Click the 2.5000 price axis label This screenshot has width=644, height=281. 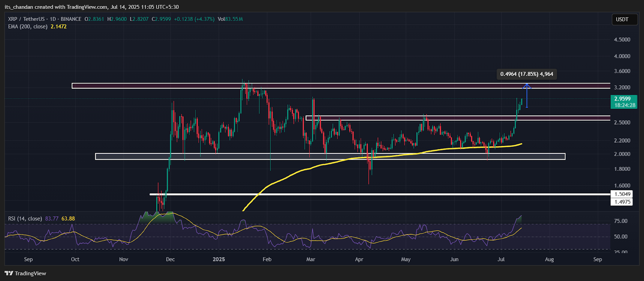622,123
